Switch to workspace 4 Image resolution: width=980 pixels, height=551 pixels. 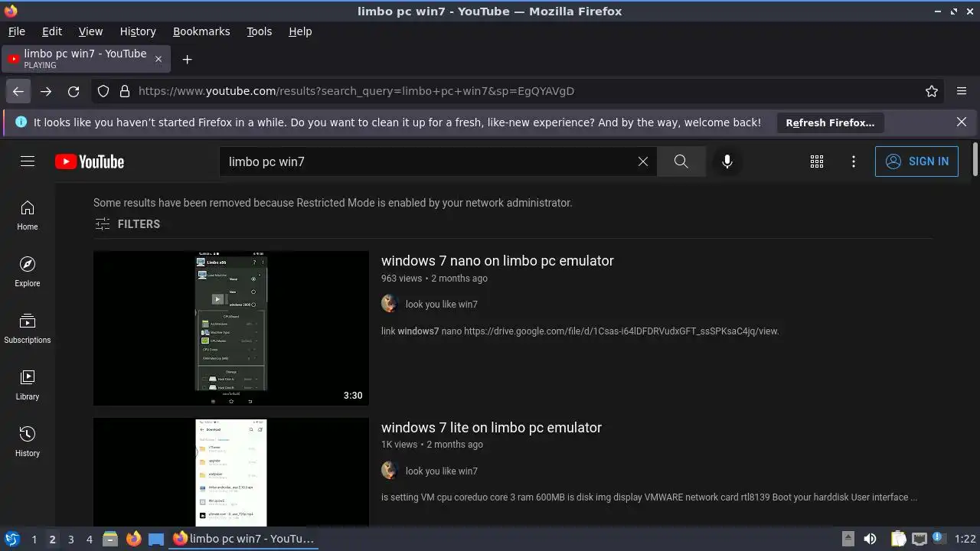point(90,540)
